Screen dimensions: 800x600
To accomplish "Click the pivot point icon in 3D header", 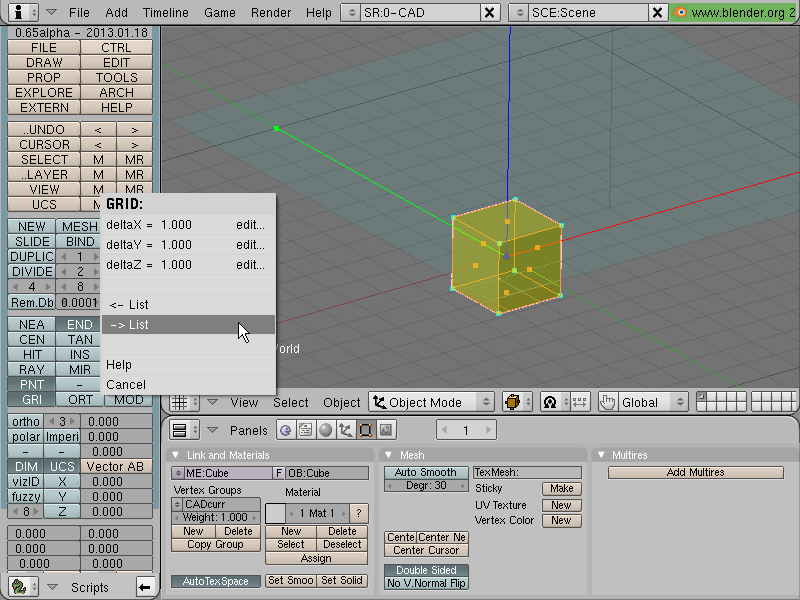I will [555, 403].
